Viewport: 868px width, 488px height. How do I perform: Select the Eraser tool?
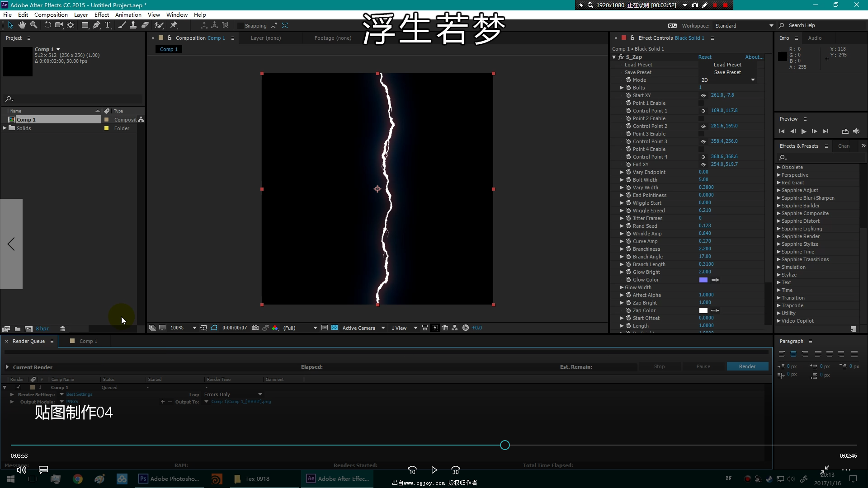[145, 25]
